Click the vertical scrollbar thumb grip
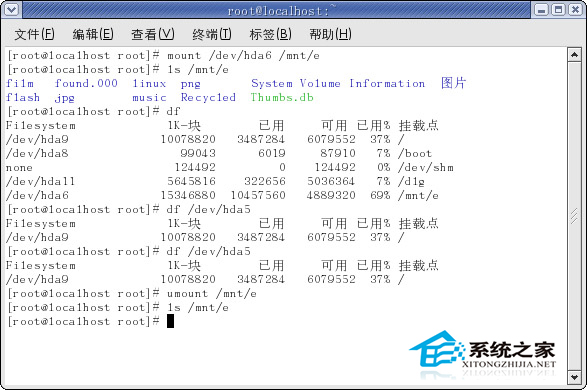587x390 pixels. pyautogui.click(x=574, y=216)
